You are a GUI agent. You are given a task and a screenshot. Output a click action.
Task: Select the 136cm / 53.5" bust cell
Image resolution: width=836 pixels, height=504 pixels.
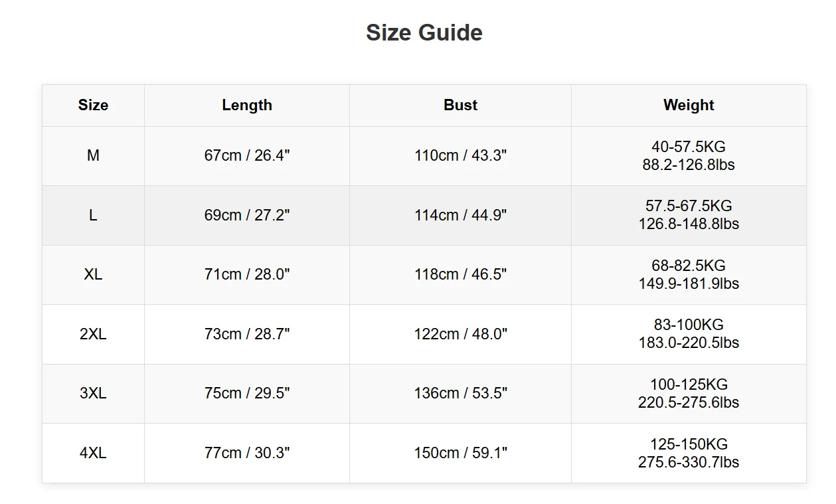(460, 393)
